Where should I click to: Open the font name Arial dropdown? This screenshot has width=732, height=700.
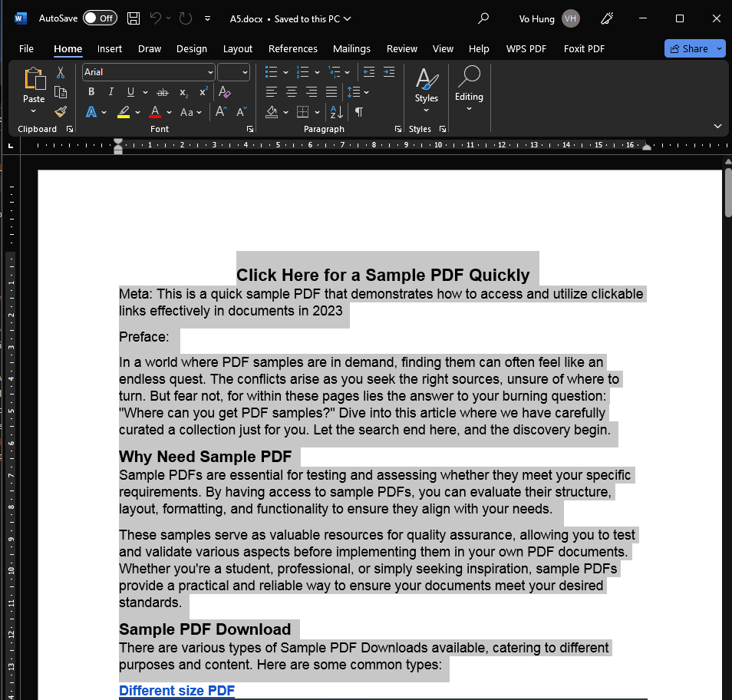[210, 72]
